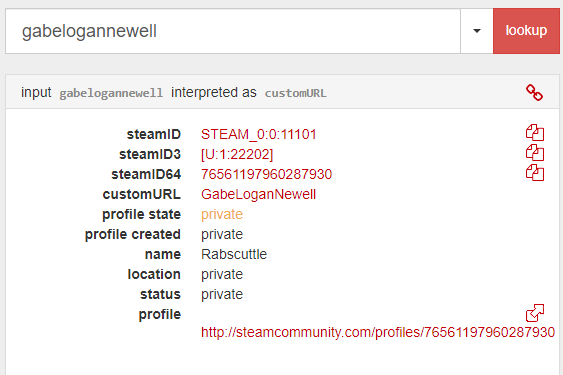The width and height of the screenshot is (563, 375).
Task: Click the status private value
Action: [222, 295]
